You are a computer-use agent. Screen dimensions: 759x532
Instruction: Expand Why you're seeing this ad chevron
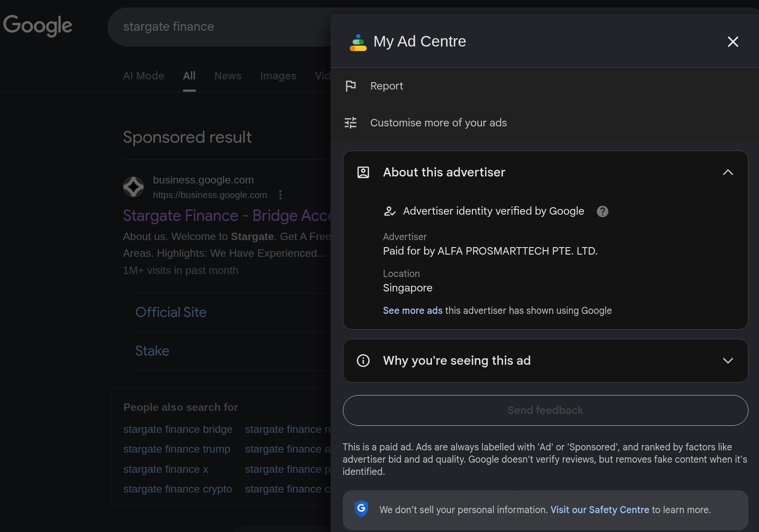click(727, 361)
